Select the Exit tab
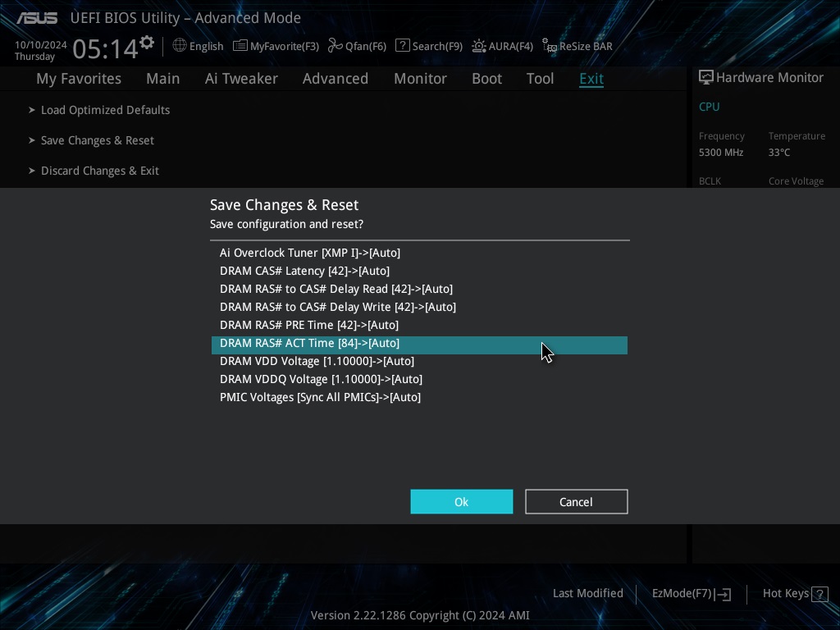This screenshot has width=840, height=630. pos(591,79)
